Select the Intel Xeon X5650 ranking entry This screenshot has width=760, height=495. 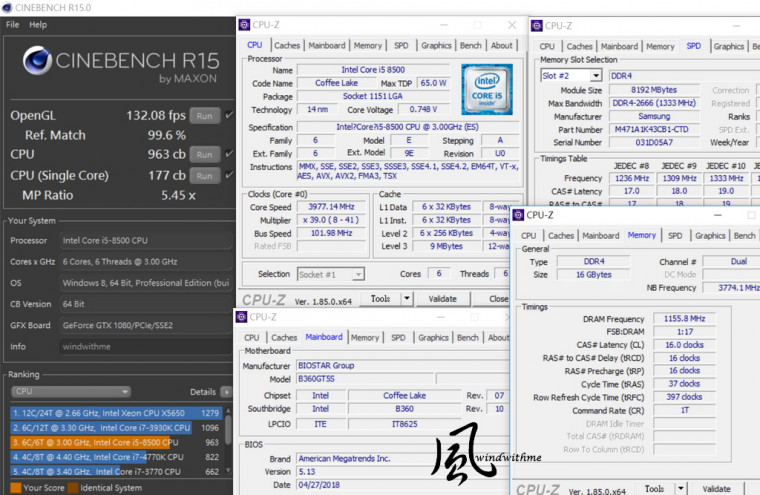point(115,412)
